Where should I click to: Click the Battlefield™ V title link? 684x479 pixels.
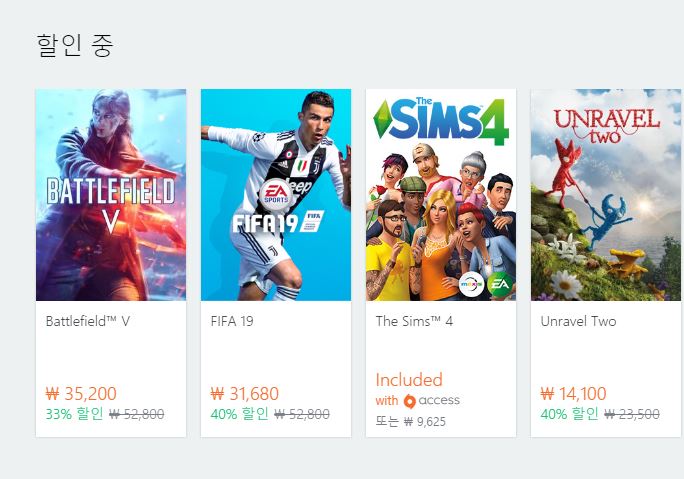pyautogui.click(x=88, y=321)
